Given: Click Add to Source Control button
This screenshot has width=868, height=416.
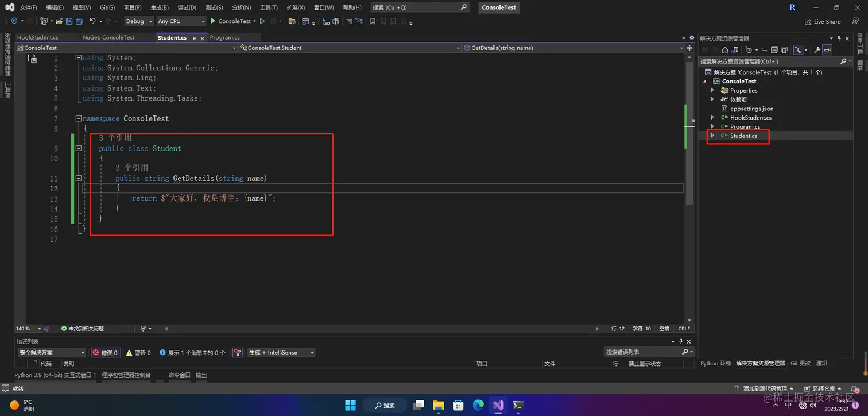Looking at the screenshot, I should tap(764, 389).
